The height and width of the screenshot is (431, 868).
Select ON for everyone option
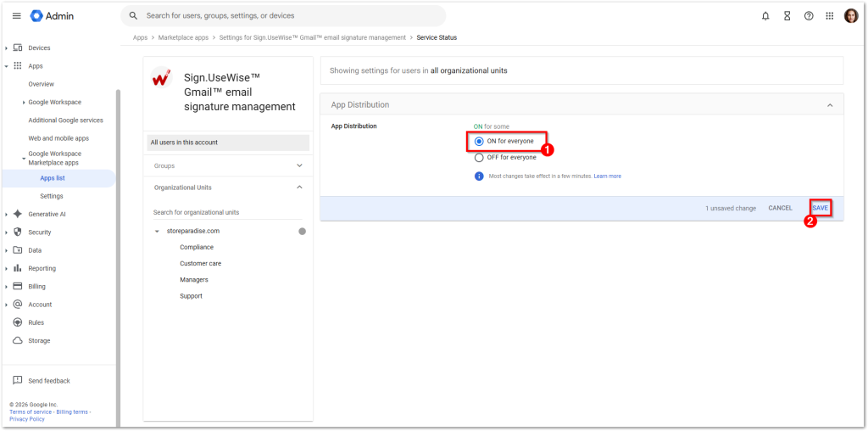479,141
